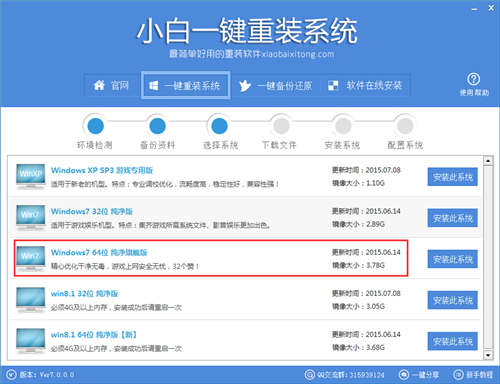Minimize the 小白一键重装系统 window
This screenshot has width=500, height=384.
click(474, 9)
